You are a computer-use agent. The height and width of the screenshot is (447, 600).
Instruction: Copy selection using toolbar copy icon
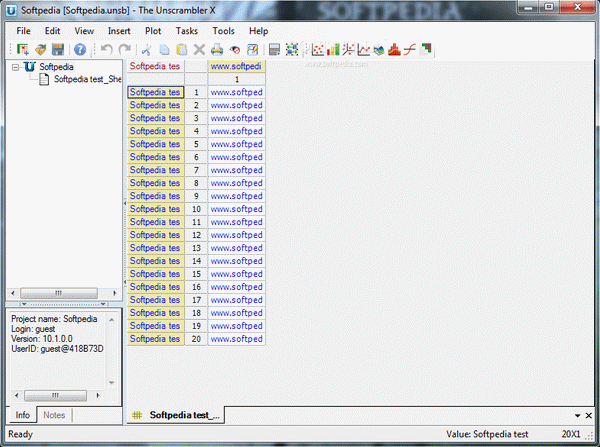coord(165,49)
